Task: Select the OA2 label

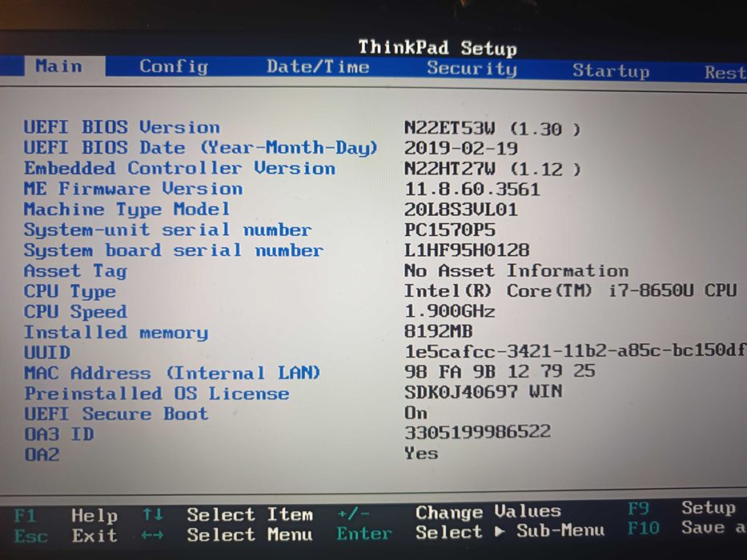Action: (x=42, y=454)
